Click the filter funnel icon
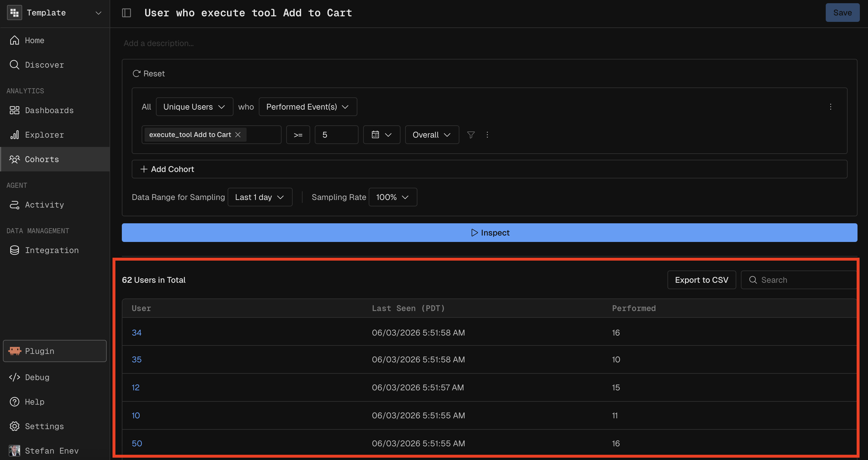This screenshot has width=868, height=460. tap(471, 135)
